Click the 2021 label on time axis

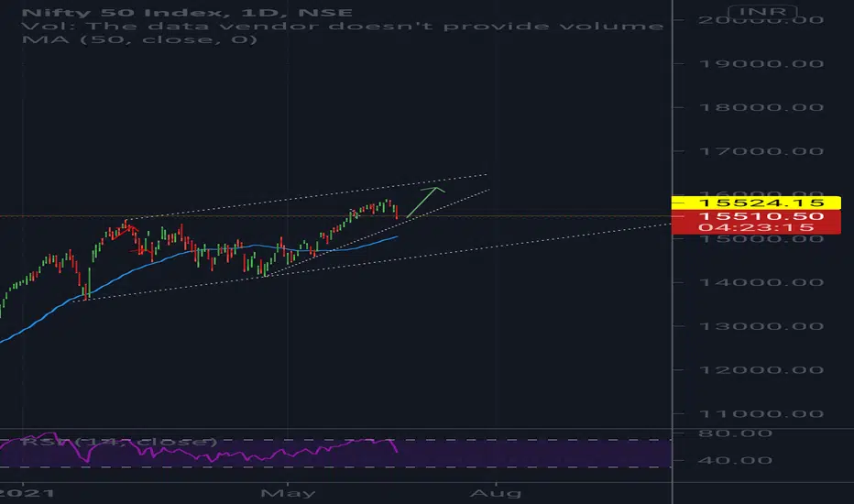coord(27,494)
